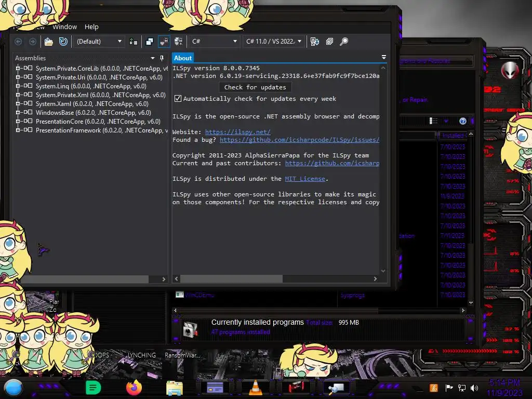Expand PresentationFramework assembly node
The image size is (532, 399).
(x=18, y=130)
